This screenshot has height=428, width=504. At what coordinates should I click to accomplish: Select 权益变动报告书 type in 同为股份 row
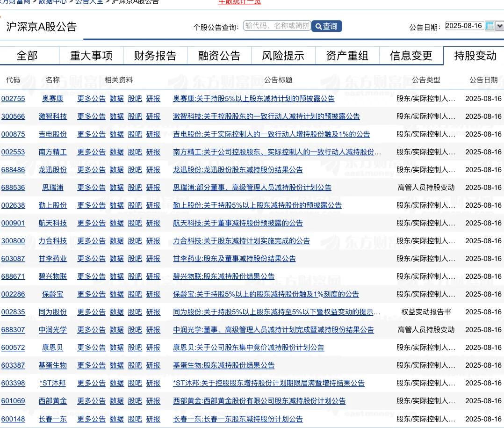click(x=426, y=312)
